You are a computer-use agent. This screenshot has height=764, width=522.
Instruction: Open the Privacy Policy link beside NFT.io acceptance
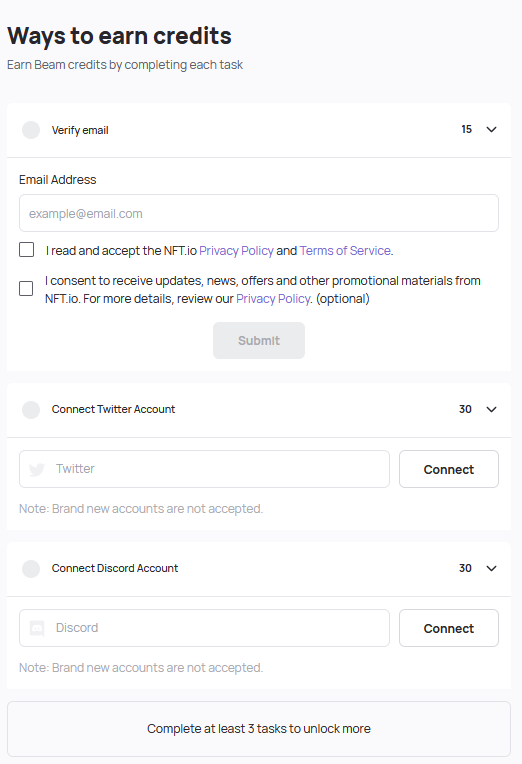(236, 250)
